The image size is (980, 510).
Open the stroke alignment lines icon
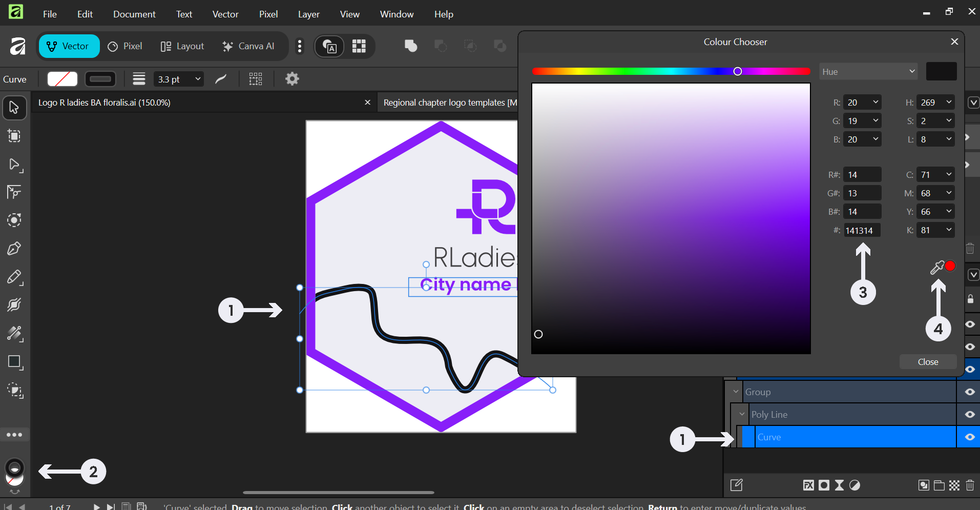139,79
